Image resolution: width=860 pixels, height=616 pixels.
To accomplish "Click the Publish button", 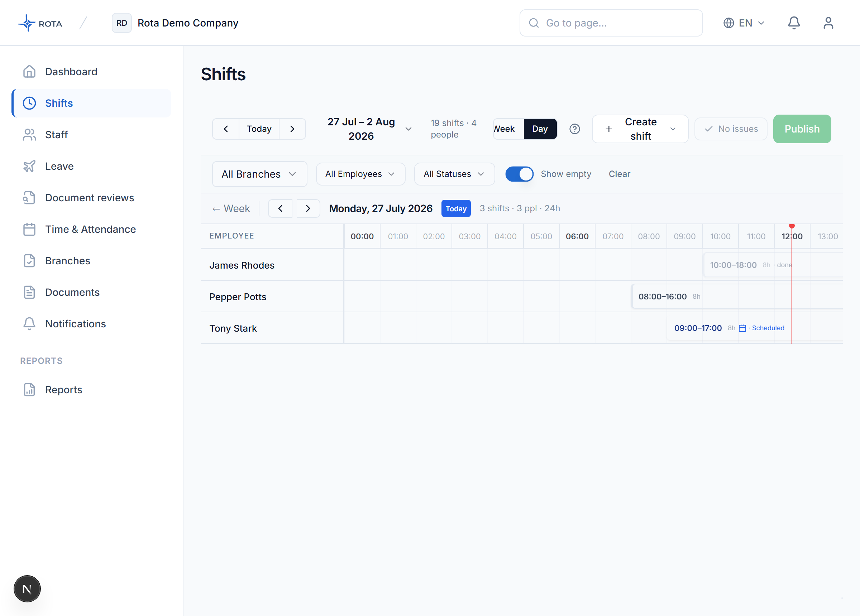I will 802,129.
